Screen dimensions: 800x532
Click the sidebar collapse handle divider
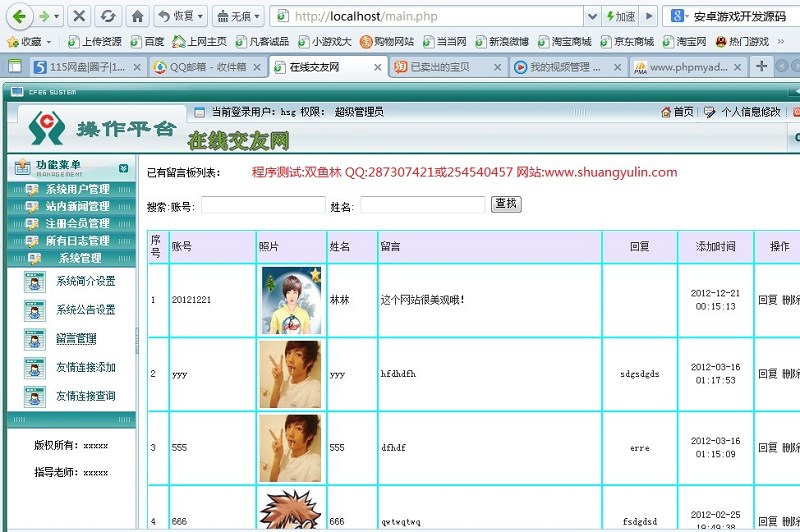pos(137,341)
